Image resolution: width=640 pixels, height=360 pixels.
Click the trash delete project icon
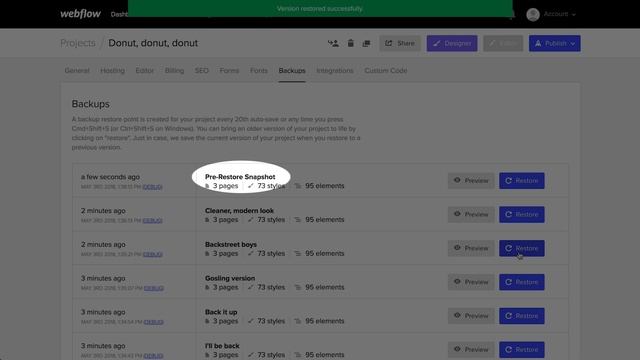pyautogui.click(x=351, y=43)
